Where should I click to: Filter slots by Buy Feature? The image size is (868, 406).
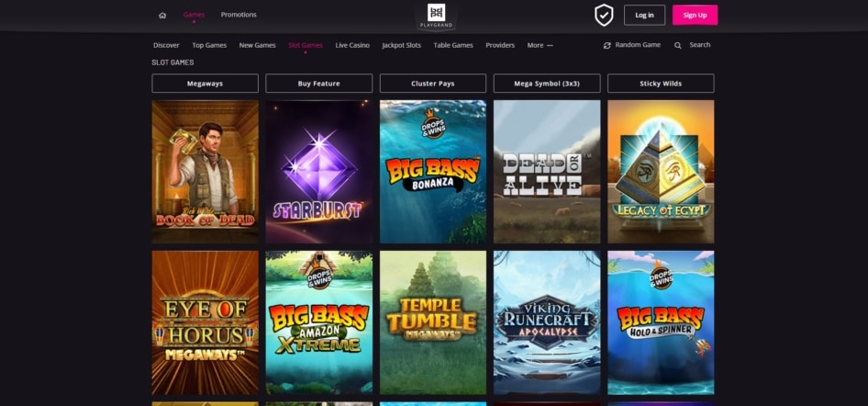[x=319, y=84]
